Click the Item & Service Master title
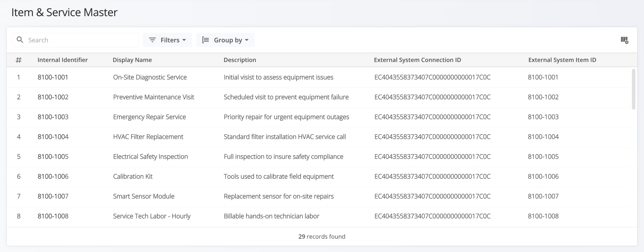The image size is (644, 252). [64, 12]
